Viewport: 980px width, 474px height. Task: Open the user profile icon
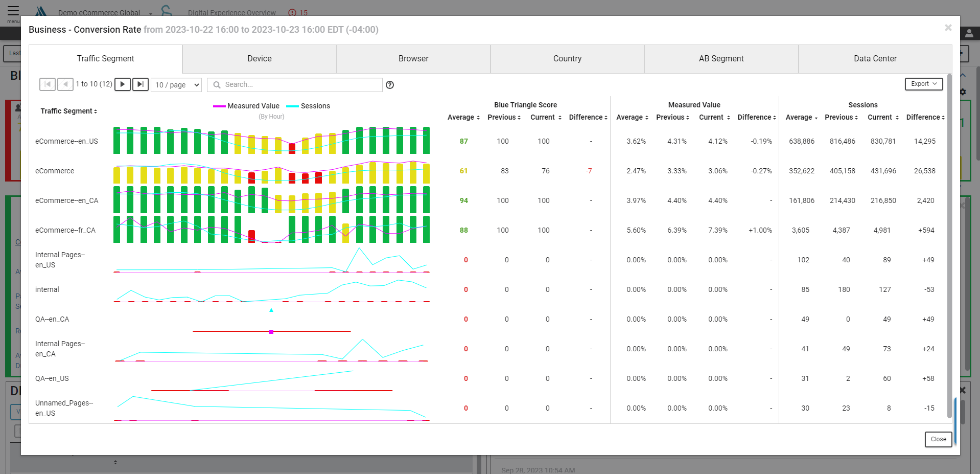[969, 34]
